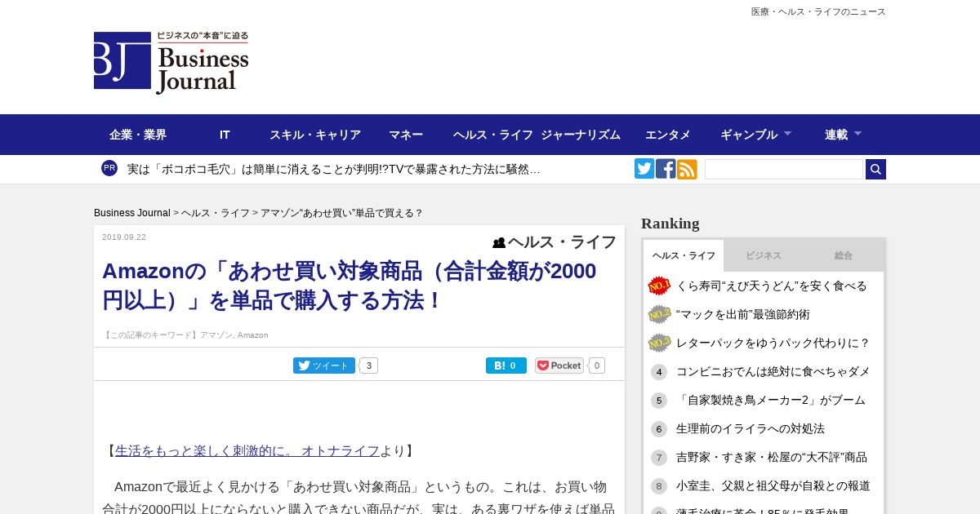980x514 pixels.
Task: Click the people icon beside ヘルス・ライフ heading
Action: 499,242
